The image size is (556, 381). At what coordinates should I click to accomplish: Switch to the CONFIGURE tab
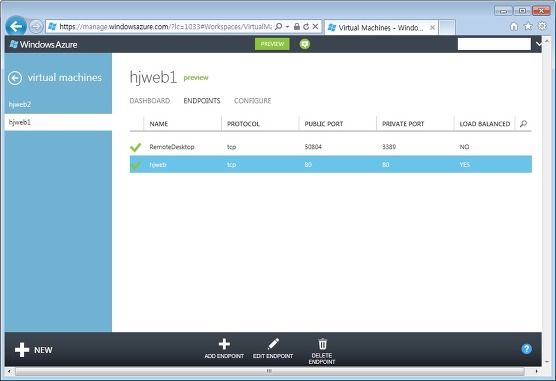252,101
